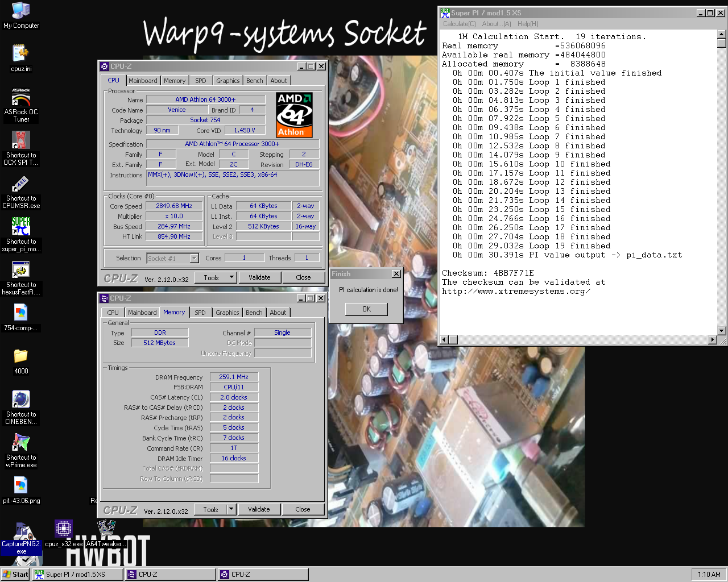Click Super PI vertical scrollbar down arrow
Screen dimensions: 728x582
tap(722, 331)
